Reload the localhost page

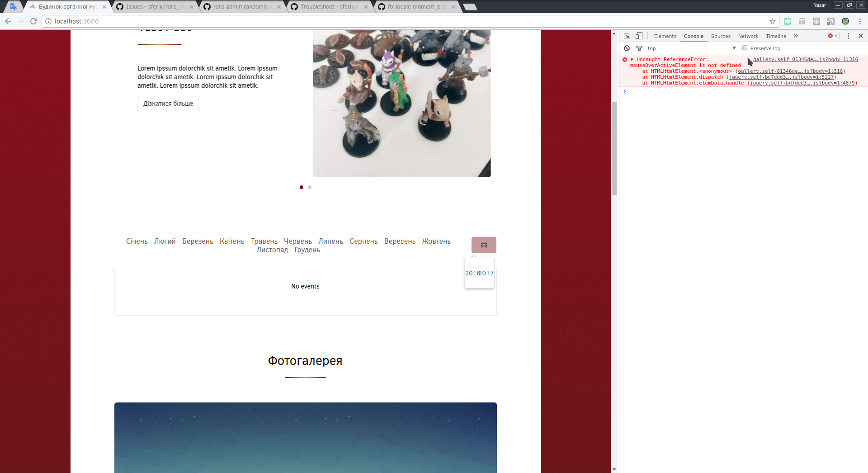pyautogui.click(x=33, y=21)
